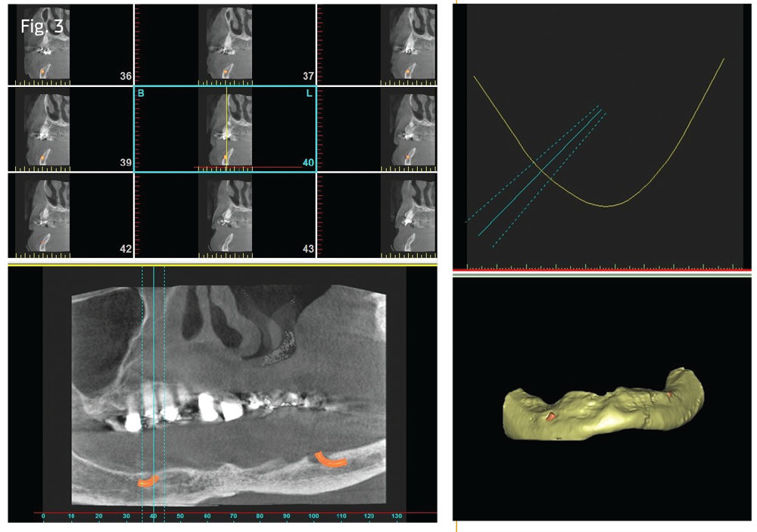The image size is (757, 532).
Task: Click the lingual 'L' label in slice 40
Action: pos(309,93)
